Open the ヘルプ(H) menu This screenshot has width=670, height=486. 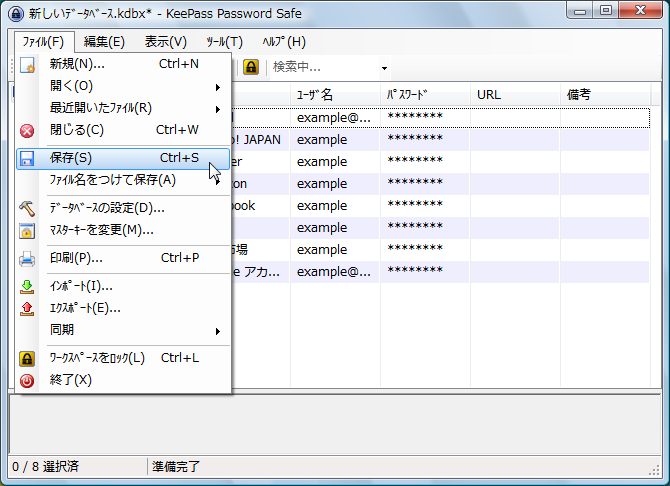click(284, 42)
